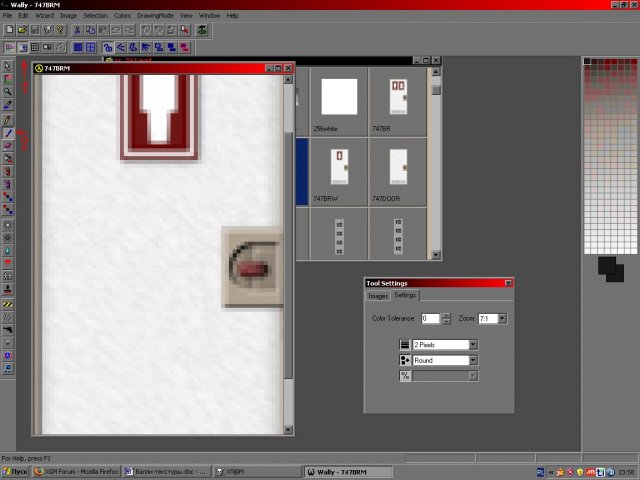Click the question mark Help icon
The width and height of the screenshot is (640, 480).
pos(60,30)
